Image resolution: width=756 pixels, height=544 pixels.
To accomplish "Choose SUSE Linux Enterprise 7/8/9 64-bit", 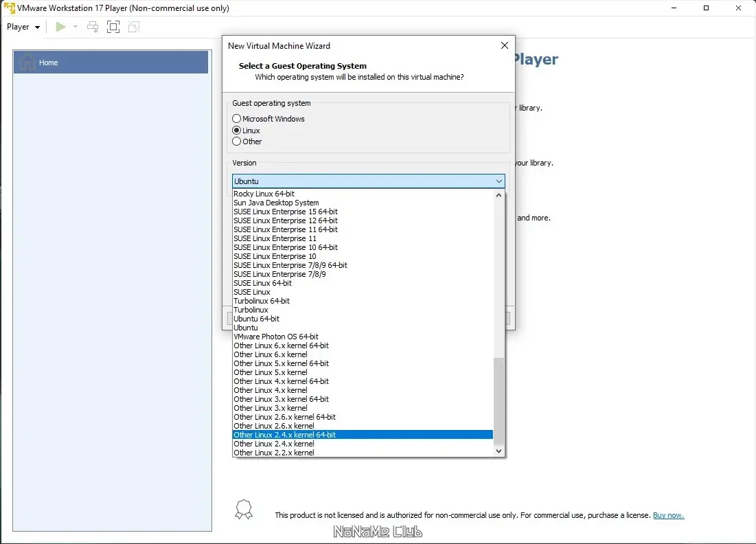I will coord(363,265).
